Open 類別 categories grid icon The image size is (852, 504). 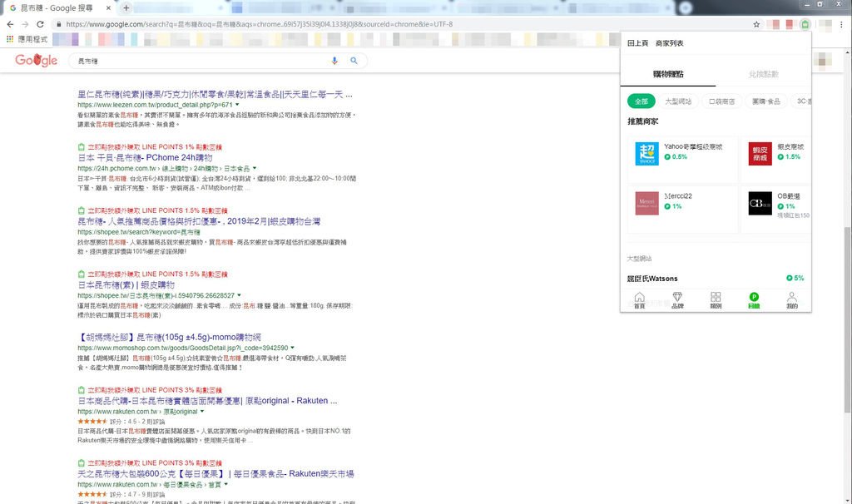[716, 300]
